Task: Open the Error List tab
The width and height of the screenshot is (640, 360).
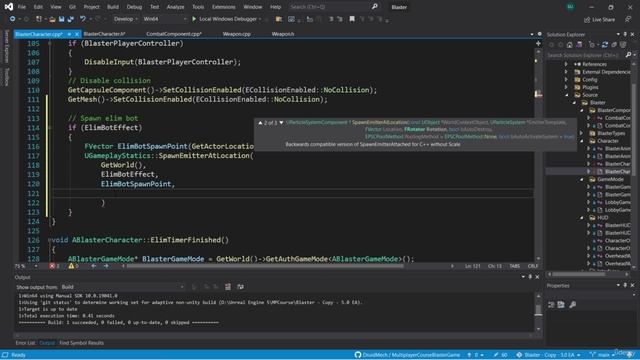Action: pos(25,343)
